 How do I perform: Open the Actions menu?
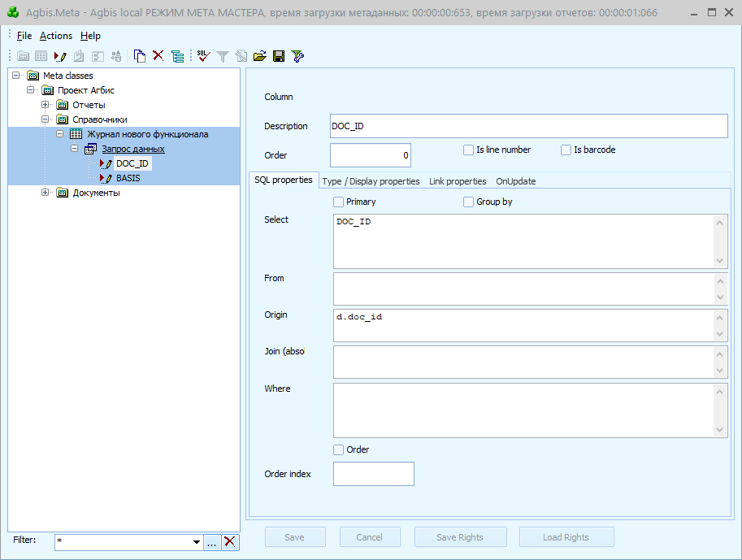point(56,36)
